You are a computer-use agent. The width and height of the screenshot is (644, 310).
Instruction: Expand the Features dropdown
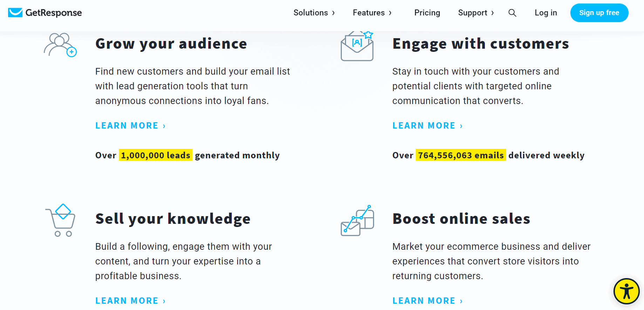point(372,13)
